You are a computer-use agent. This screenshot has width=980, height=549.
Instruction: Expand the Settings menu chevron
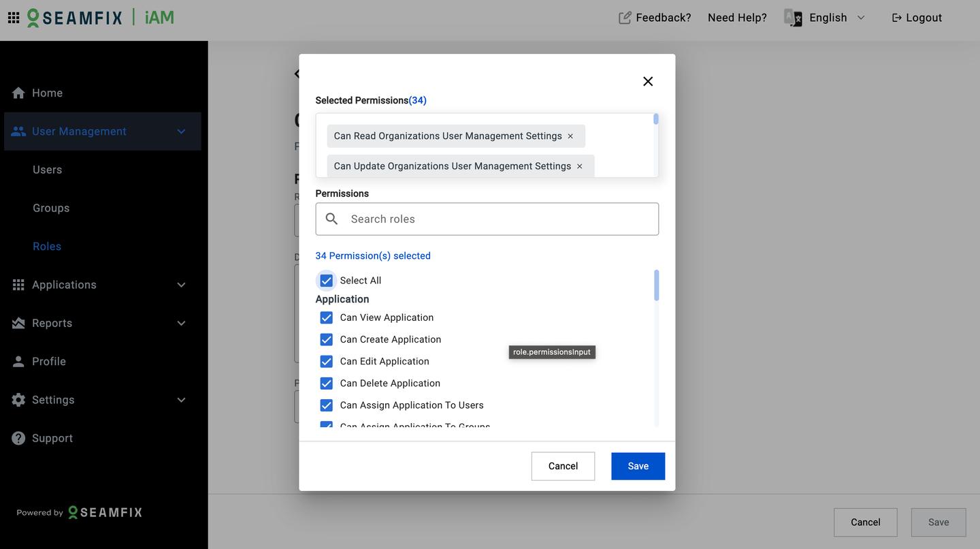point(181,400)
